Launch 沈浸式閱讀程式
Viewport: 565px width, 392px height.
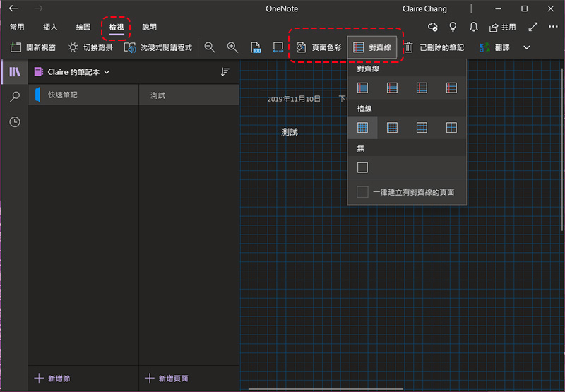click(157, 47)
